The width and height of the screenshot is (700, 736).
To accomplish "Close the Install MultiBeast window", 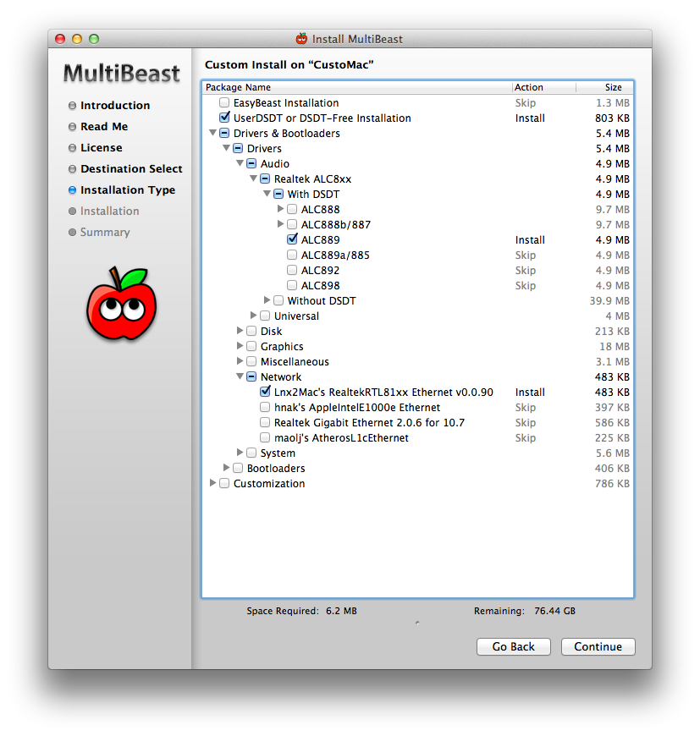I will [x=60, y=39].
